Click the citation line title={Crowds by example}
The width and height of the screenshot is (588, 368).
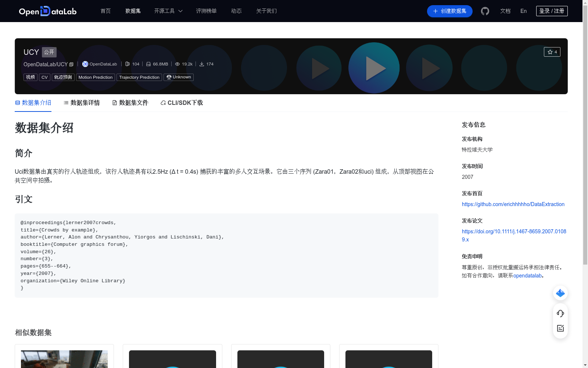click(59, 230)
